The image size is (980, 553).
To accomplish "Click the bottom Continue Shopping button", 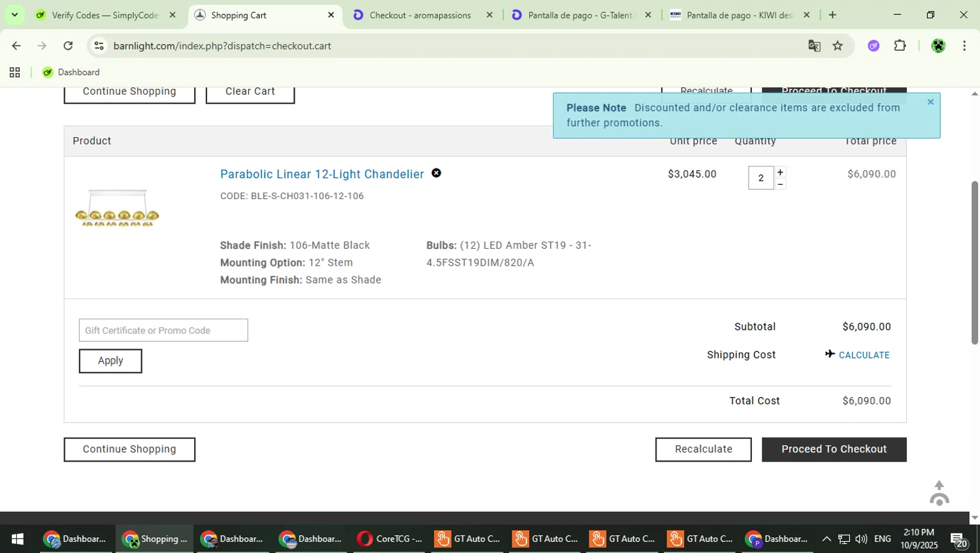I will click(129, 449).
